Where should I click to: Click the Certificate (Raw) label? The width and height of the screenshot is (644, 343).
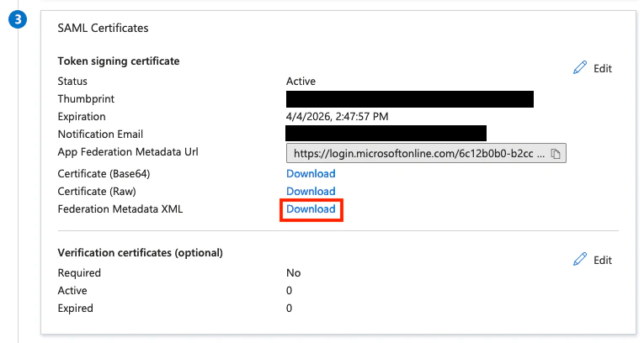(x=97, y=191)
